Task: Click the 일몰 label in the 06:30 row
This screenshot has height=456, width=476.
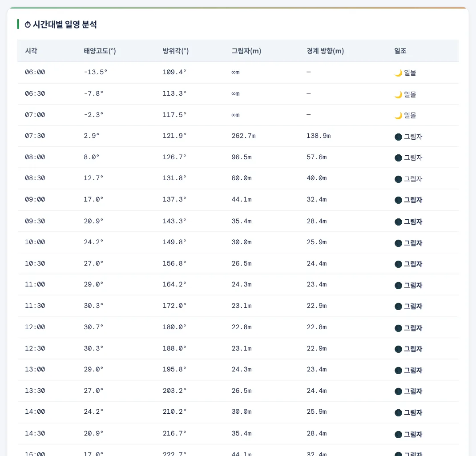Action: coord(410,94)
